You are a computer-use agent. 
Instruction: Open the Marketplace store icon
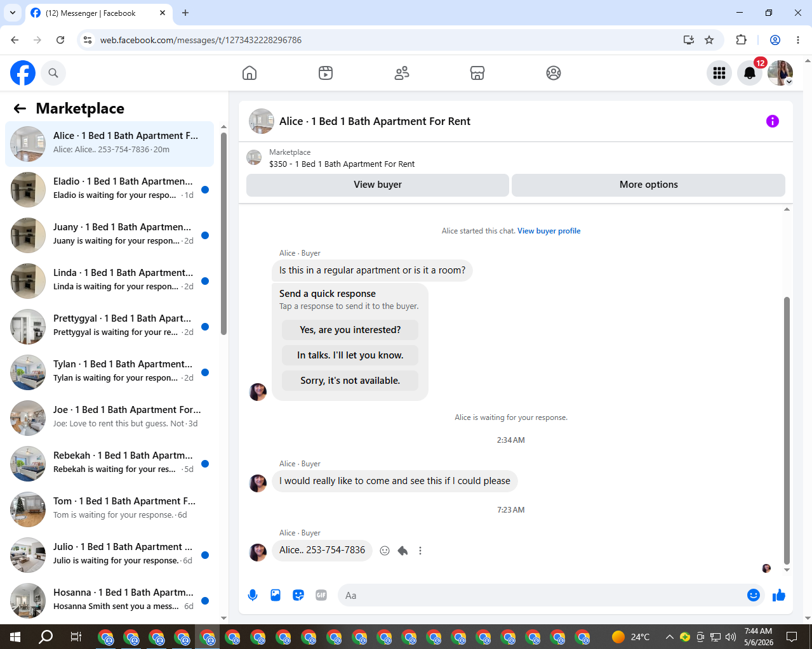pos(477,73)
